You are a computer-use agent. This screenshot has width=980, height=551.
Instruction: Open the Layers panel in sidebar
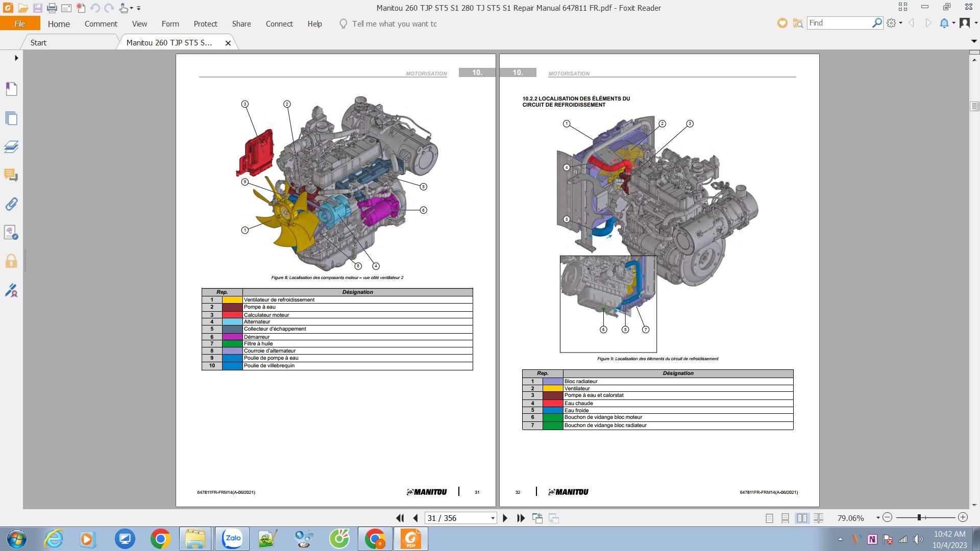(11, 147)
